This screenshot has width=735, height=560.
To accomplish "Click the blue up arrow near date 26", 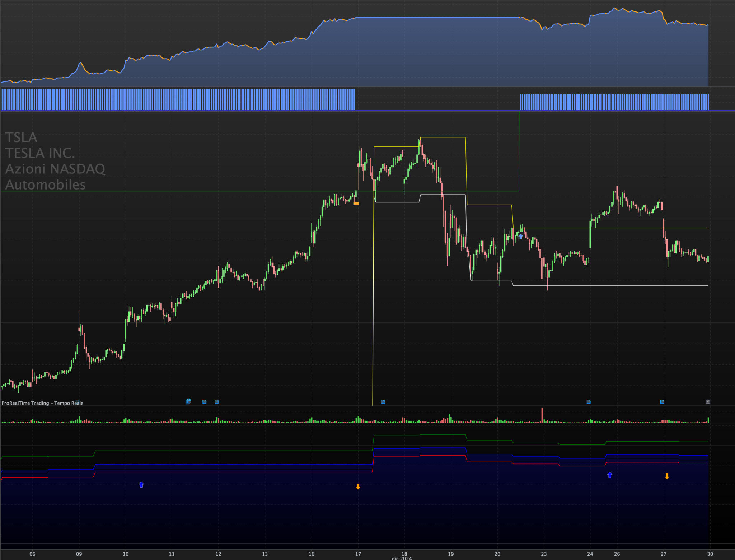I will pos(610,475).
